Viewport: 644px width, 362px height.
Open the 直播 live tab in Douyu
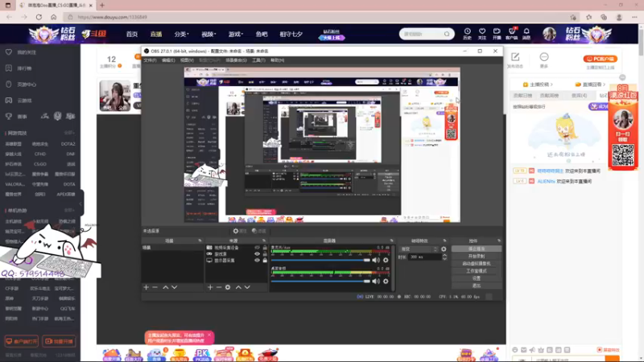click(156, 34)
